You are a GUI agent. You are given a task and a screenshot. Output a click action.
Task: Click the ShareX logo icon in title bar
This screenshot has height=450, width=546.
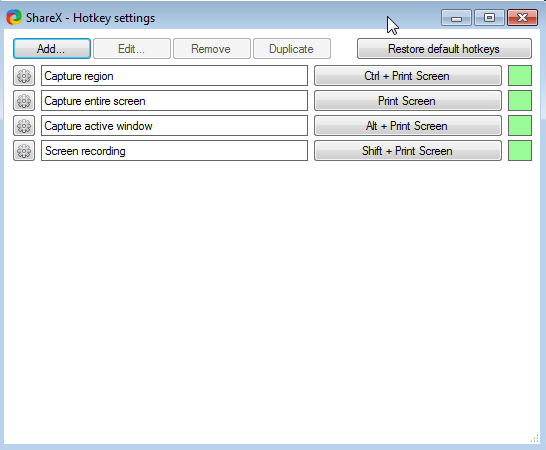[14, 17]
